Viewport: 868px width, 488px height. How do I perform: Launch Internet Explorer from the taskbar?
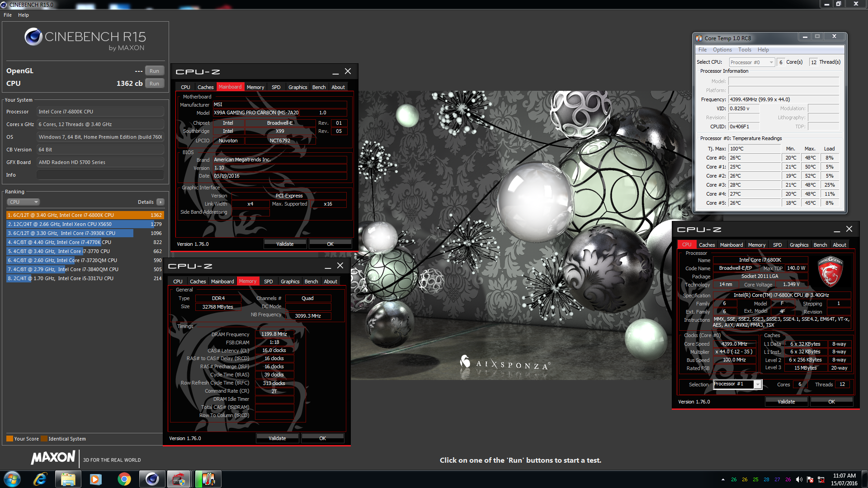point(40,479)
